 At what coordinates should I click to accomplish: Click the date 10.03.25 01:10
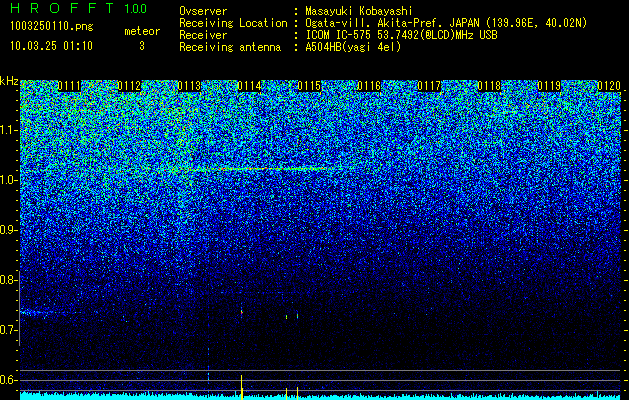pos(51,46)
